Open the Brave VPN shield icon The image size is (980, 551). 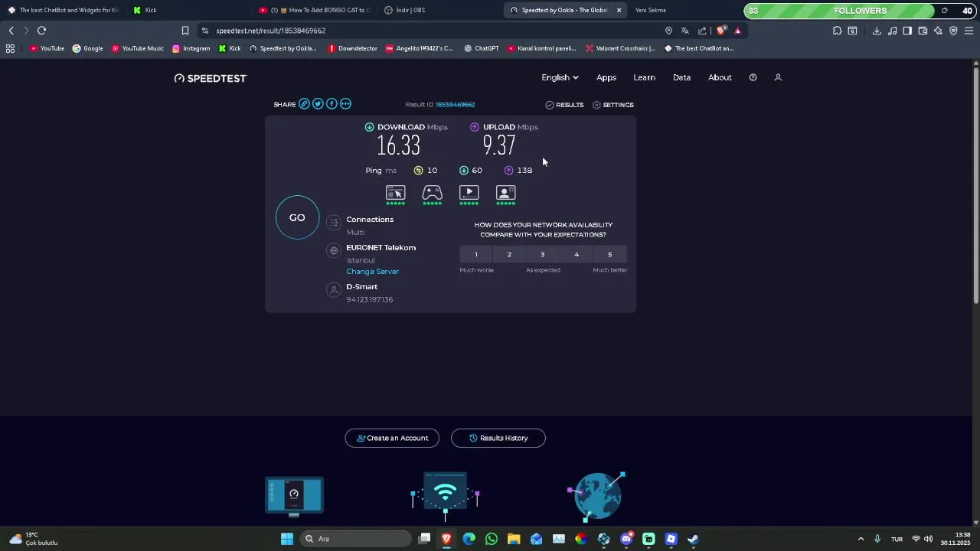click(x=953, y=31)
